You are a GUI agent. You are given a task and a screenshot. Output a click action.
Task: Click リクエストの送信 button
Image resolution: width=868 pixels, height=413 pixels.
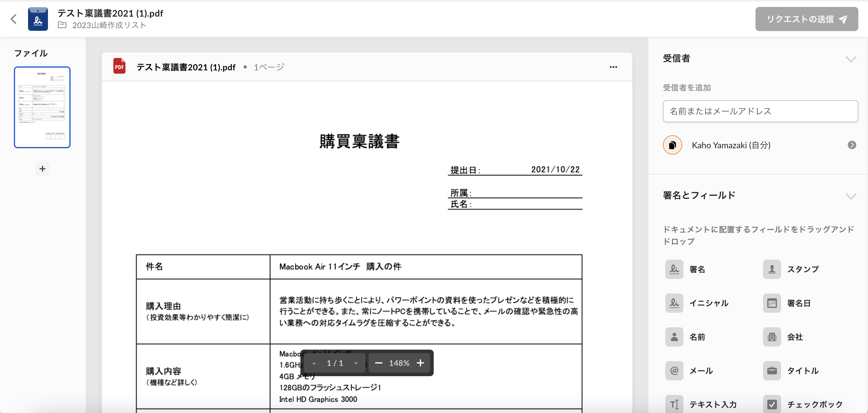806,19
